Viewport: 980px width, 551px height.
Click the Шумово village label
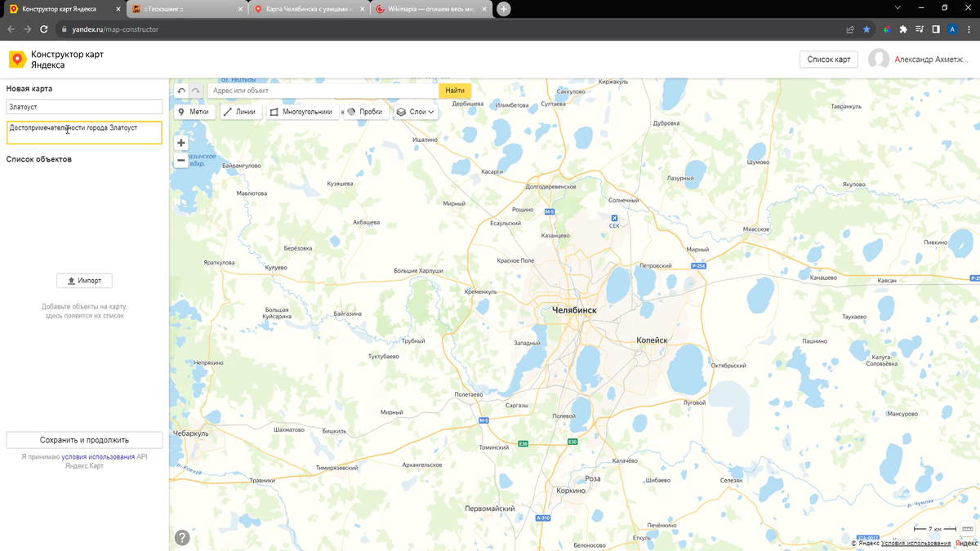coord(758,162)
